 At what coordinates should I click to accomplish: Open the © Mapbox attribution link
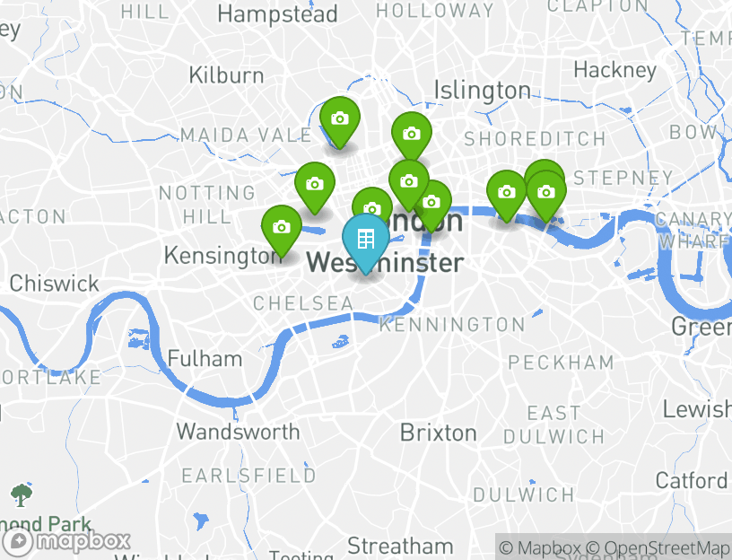(540, 547)
